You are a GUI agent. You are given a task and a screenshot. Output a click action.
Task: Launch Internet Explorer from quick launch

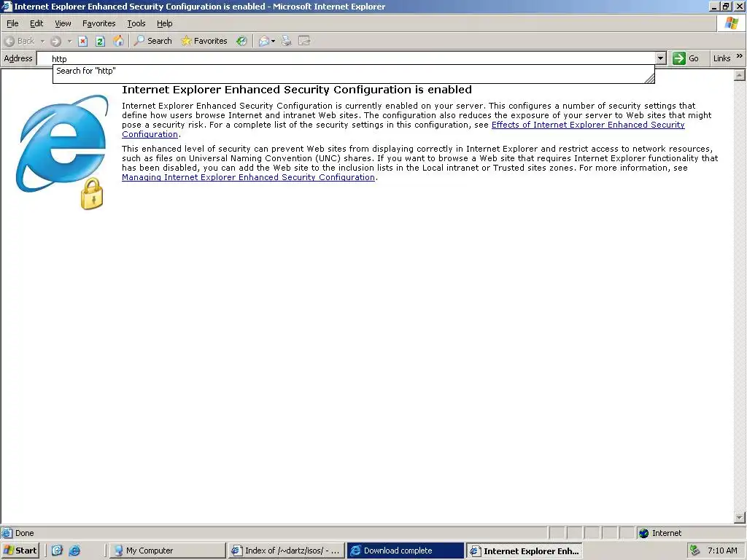75,551
